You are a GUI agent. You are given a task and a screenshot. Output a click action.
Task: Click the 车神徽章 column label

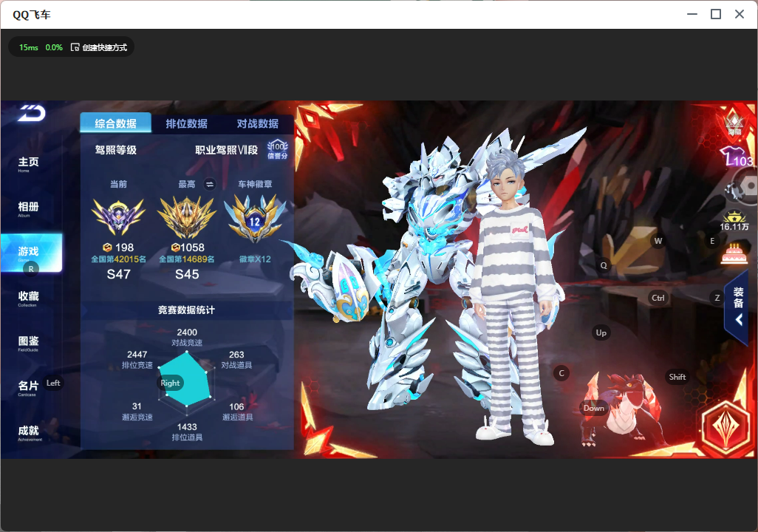pos(255,184)
